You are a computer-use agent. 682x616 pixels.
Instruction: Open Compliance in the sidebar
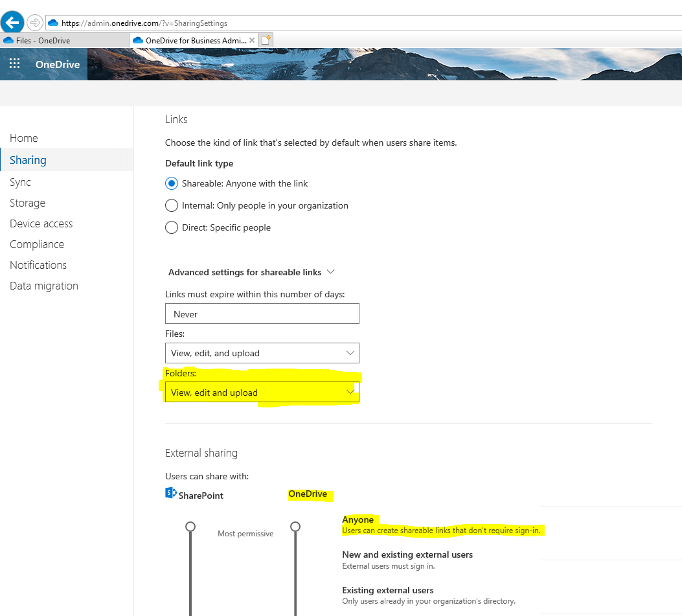coord(37,244)
